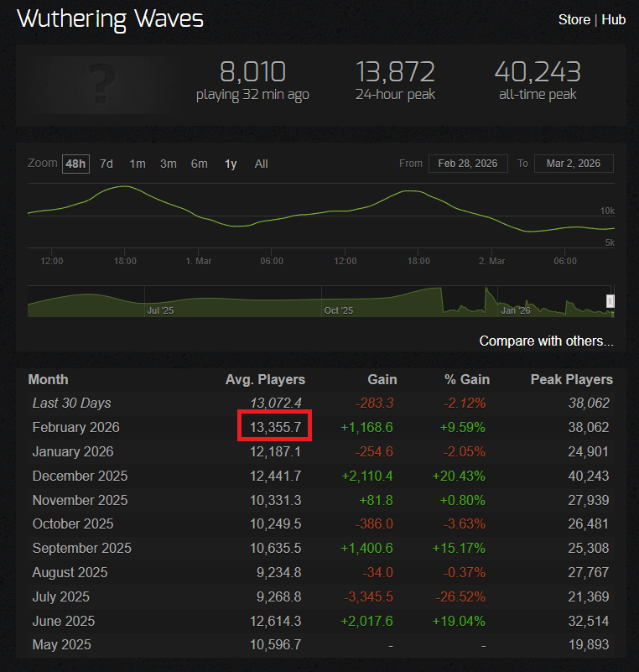The height and width of the screenshot is (672, 639).
Task: Open the Hub link
Action: (613, 19)
